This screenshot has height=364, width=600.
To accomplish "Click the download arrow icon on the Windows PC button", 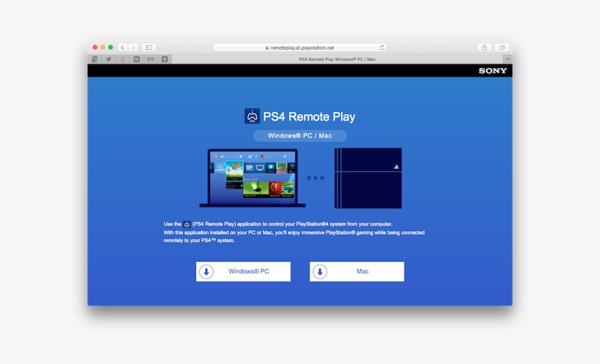I will pyautogui.click(x=206, y=271).
